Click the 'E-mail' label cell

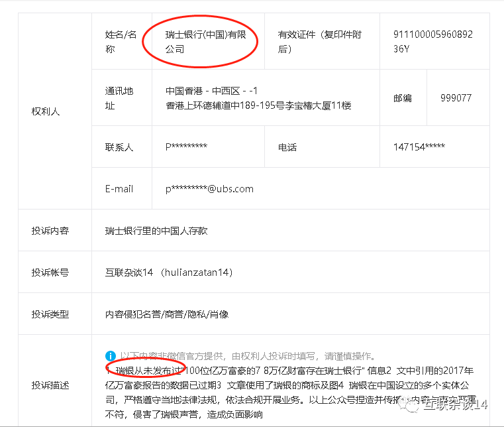pyautogui.click(x=122, y=188)
